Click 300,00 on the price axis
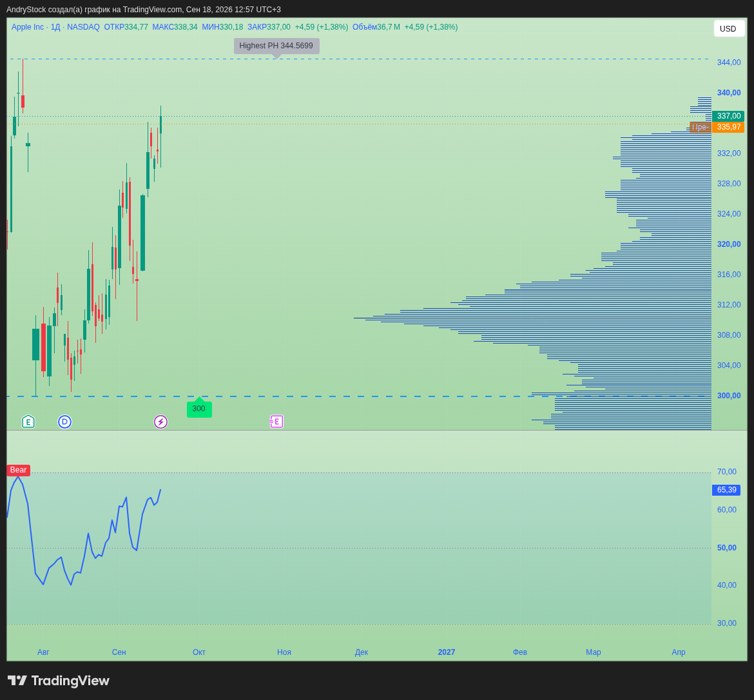 pyautogui.click(x=729, y=396)
